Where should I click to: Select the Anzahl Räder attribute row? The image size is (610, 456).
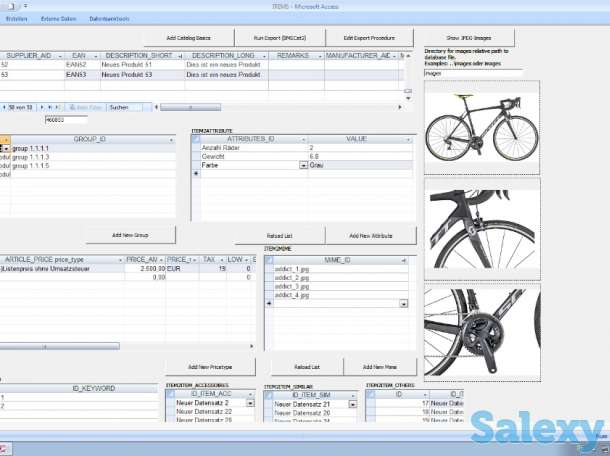coord(306,148)
